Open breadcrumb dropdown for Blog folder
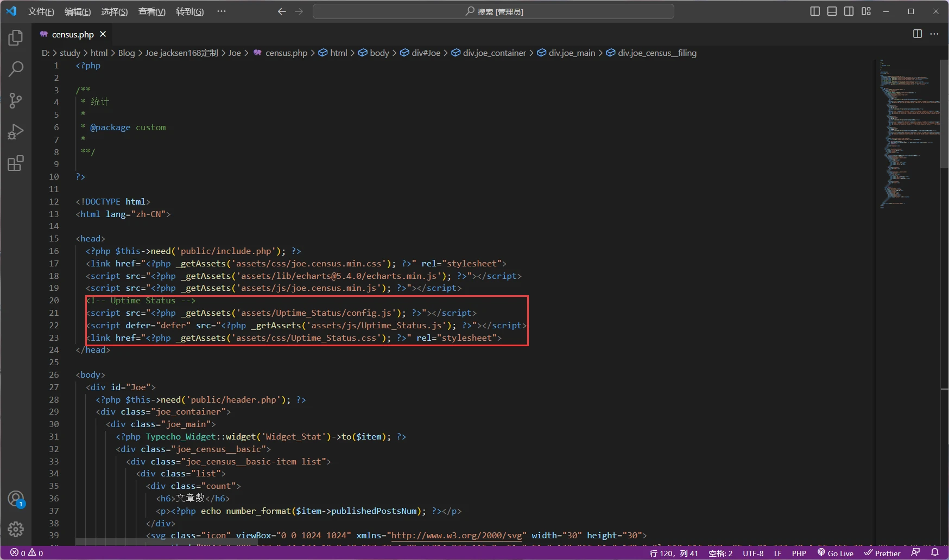The height and width of the screenshot is (560, 949). click(126, 53)
